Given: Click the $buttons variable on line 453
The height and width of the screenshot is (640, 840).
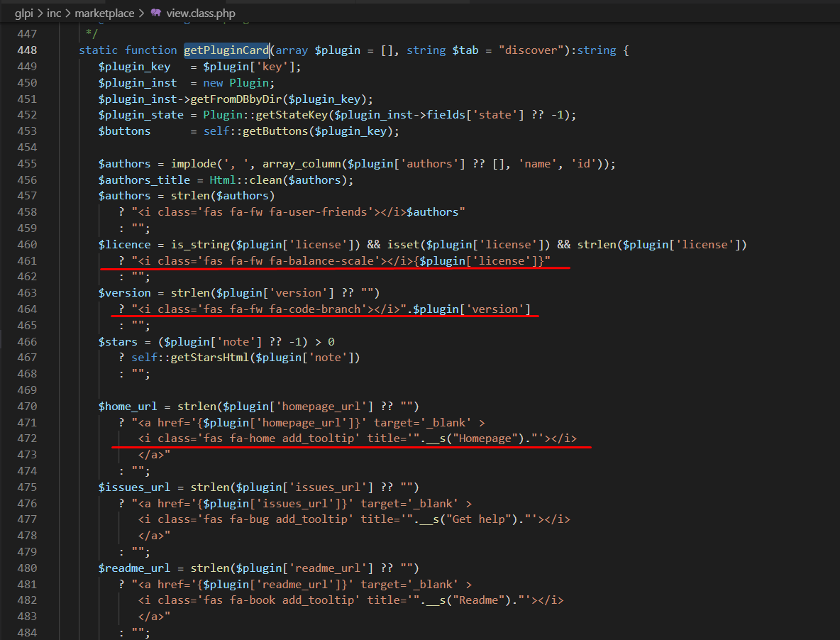Looking at the screenshot, I should 124,131.
